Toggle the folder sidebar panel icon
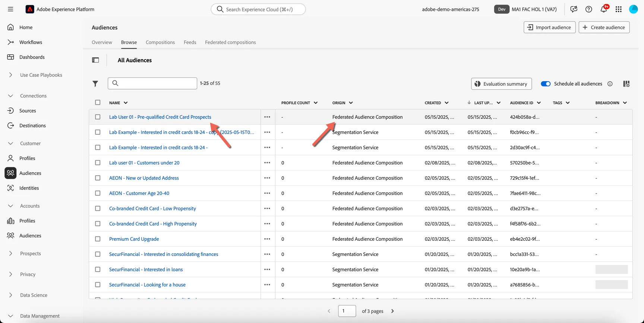This screenshot has height=323, width=644. click(95, 60)
